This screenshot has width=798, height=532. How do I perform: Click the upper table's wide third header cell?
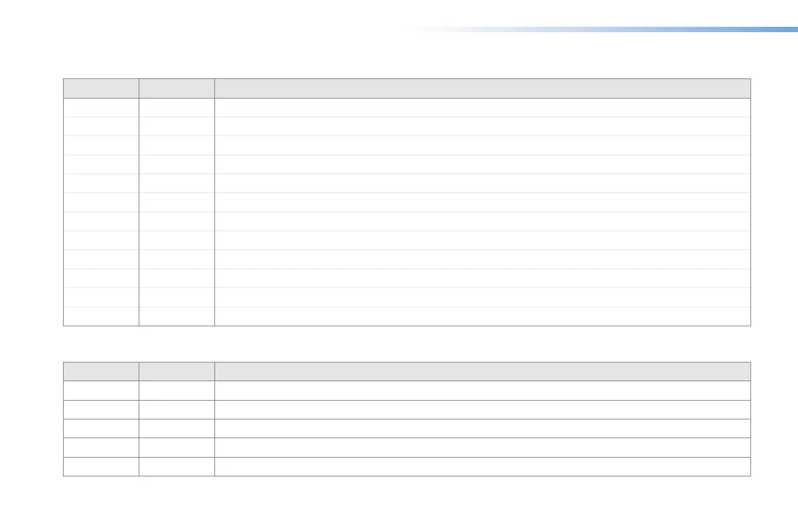(x=482, y=88)
